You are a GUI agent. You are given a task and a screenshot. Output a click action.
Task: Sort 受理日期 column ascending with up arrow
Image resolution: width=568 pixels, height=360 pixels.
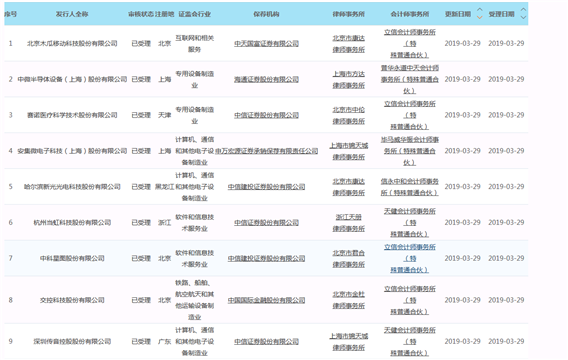523,10
